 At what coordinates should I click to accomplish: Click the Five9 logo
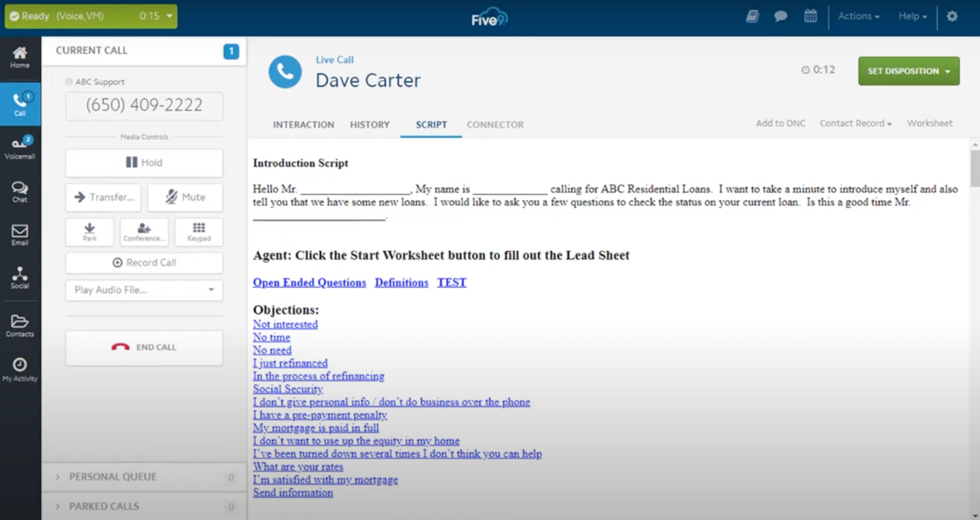pos(489,17)
